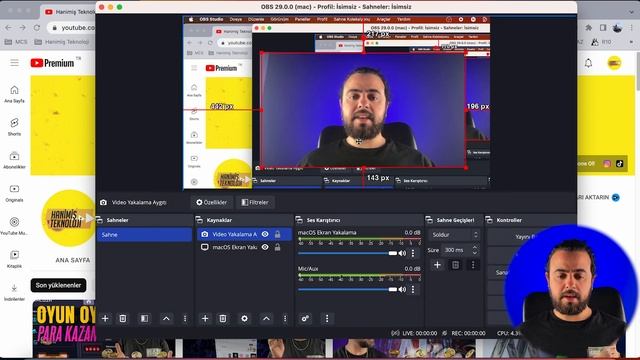Adjust Mic/Aux volume slider

347,289
